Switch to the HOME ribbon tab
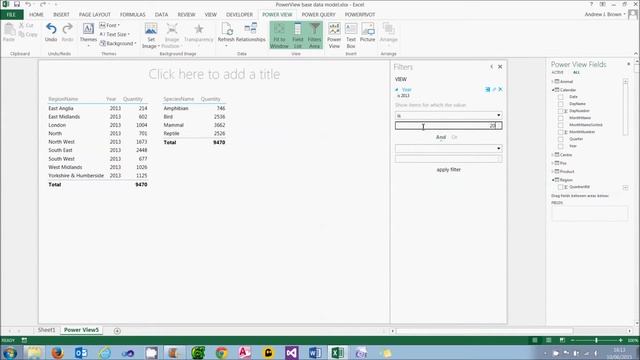The height and width of the screenshot is (360, 640). (x=36, y=15)
